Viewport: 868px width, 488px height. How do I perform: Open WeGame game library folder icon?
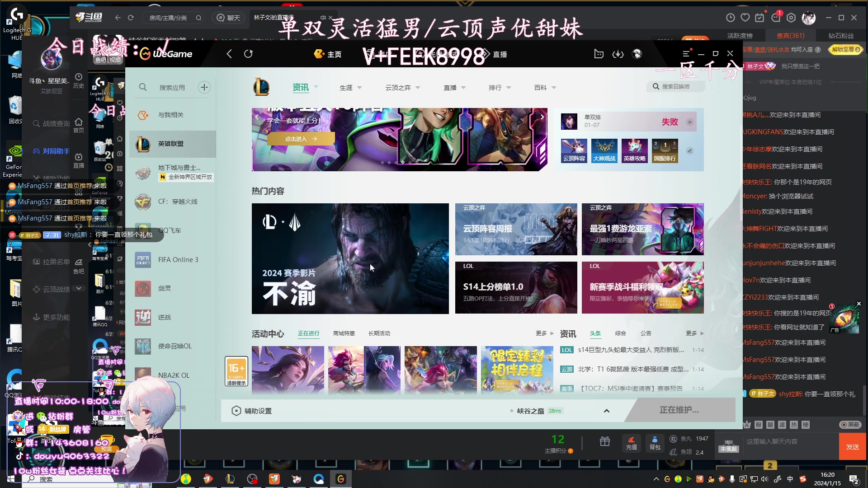[599, 54]
